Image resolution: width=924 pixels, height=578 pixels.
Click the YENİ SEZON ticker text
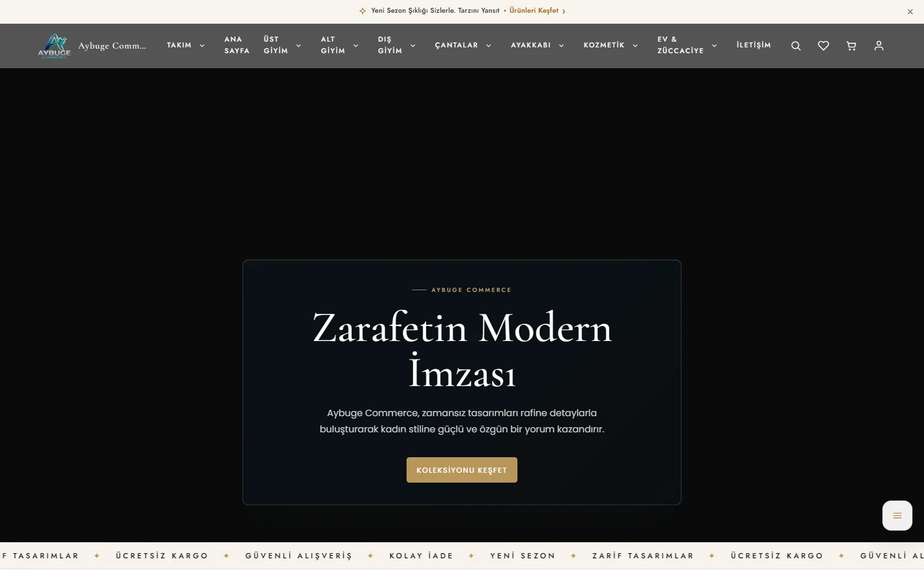tap(523, 556)
